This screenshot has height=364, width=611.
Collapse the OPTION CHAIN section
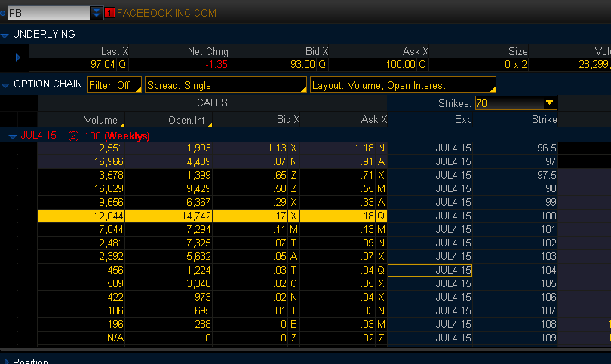tap(5, 85)
